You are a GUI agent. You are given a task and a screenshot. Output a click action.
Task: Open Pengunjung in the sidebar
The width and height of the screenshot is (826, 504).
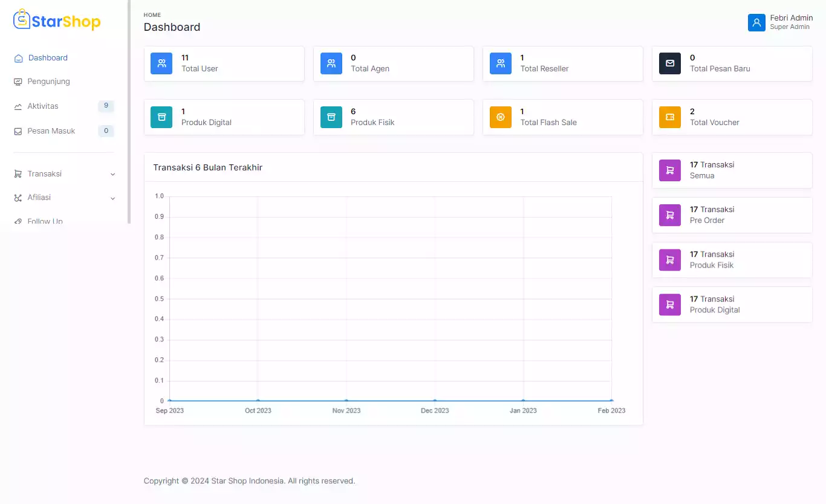48,82
